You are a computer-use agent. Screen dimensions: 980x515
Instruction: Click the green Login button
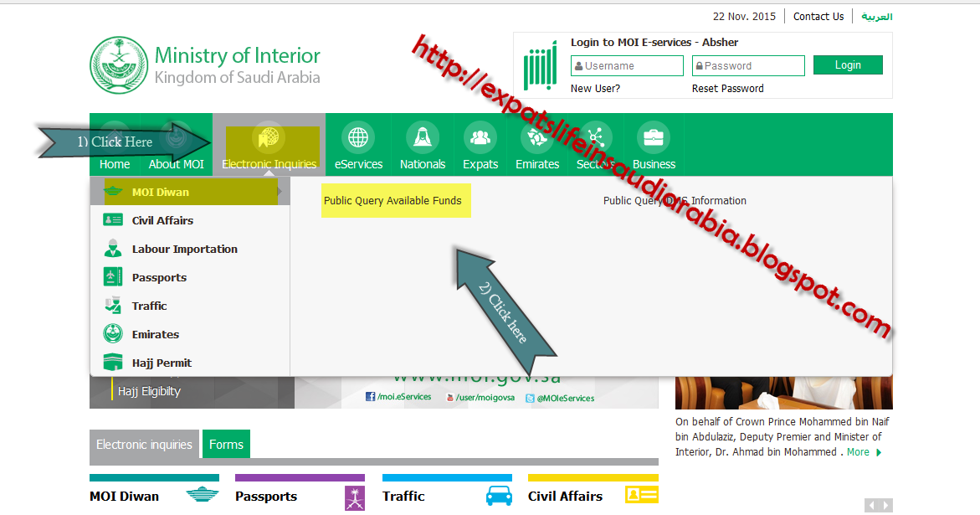(x=848, y=65)
